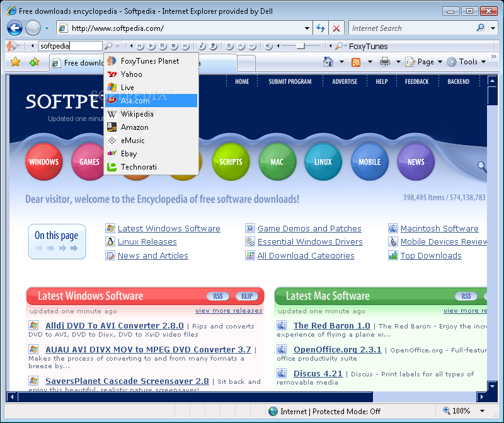
Task: Click the horizontal scrollbar right arrow
Action: (481, 397)
